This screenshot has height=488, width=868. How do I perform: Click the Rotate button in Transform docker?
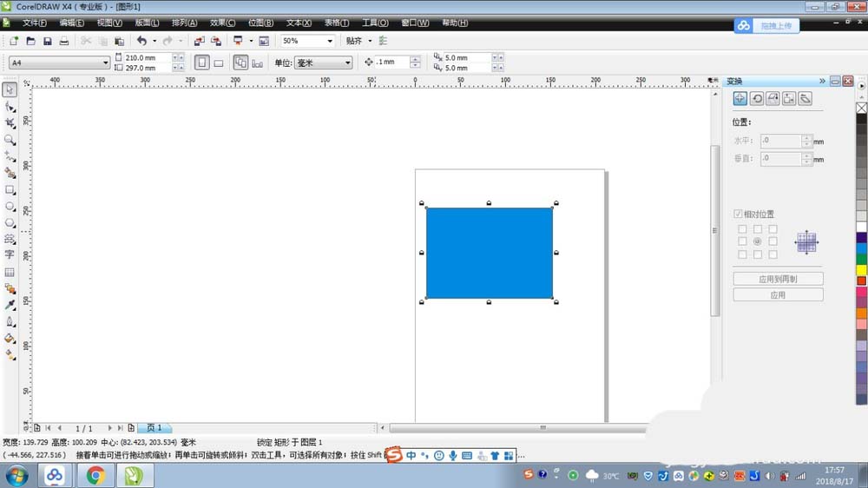(x=757, y=99)
